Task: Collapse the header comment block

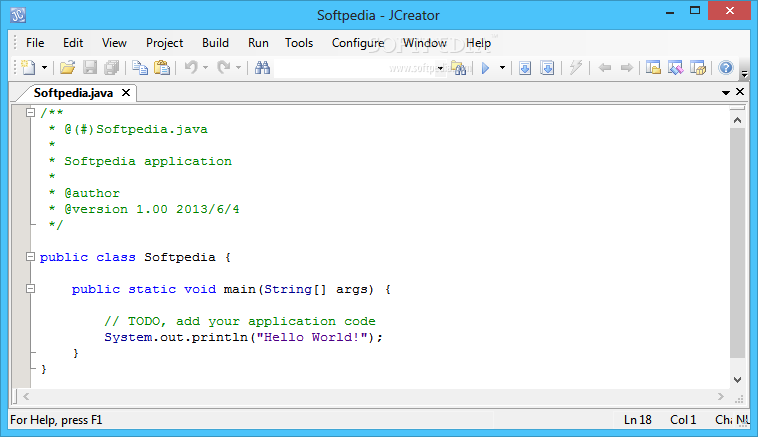Action: [30, 113]
